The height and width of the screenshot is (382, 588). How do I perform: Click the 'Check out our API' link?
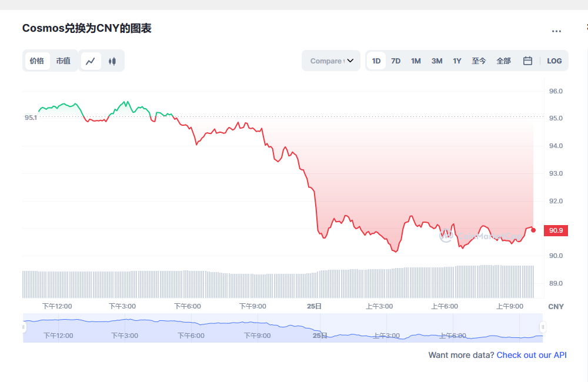click(x=532, y=355)
